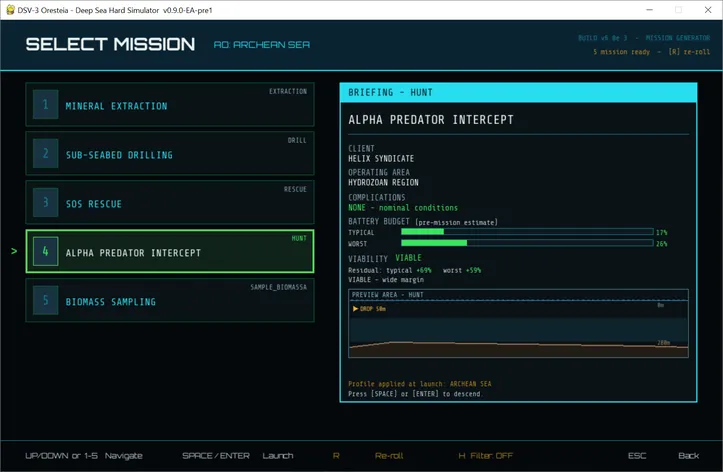Click the HUNT tag on mission 4
This screenshot has width=723, height=472.
click(299, 238)
